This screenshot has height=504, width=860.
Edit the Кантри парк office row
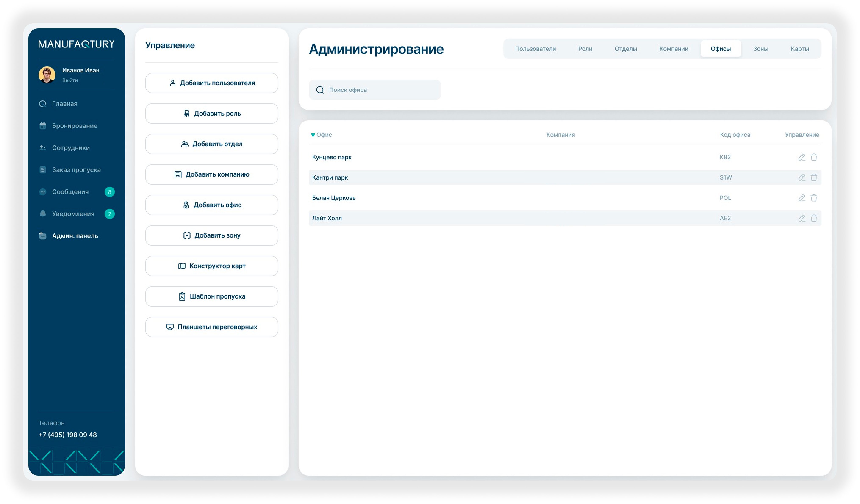click(801, 177)
